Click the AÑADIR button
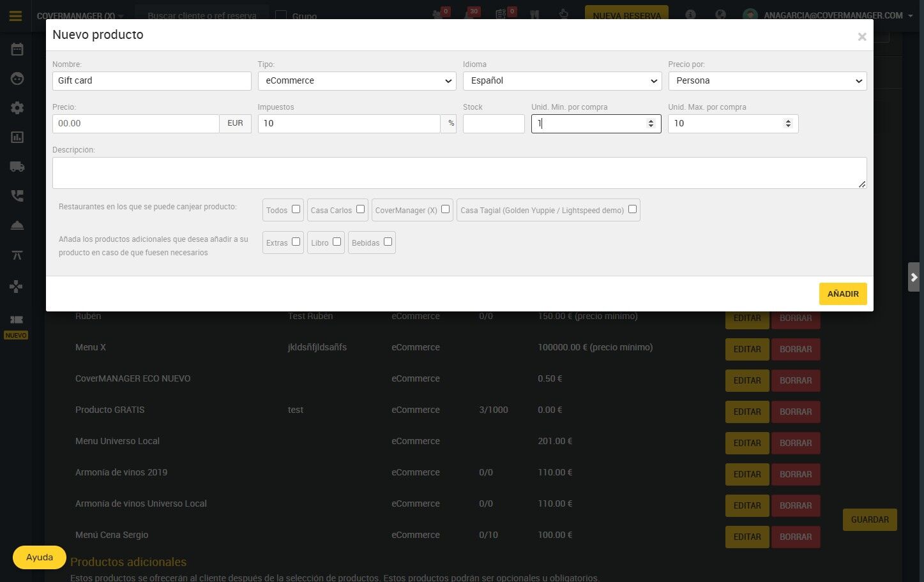 (843, 294)
